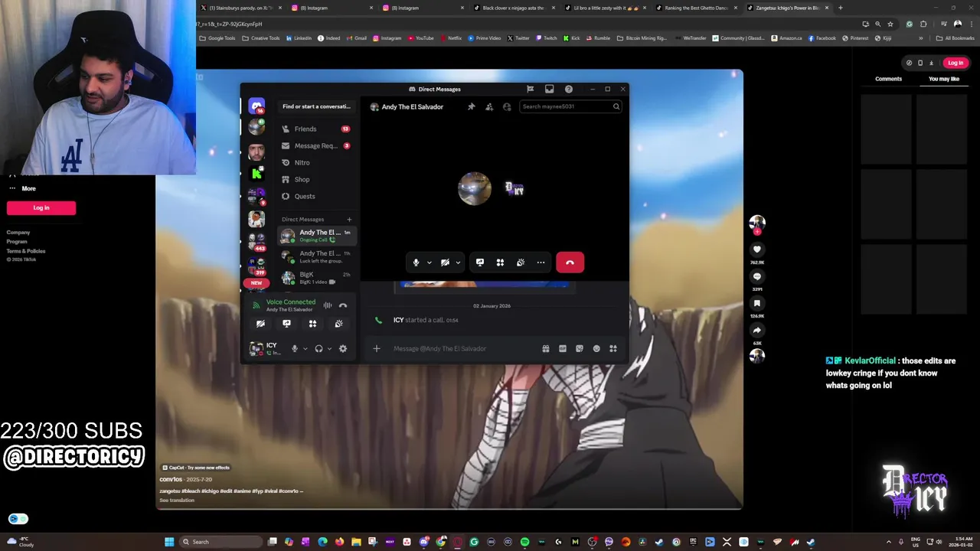Add an attachment with the plus button

click(x=376, y=349)
